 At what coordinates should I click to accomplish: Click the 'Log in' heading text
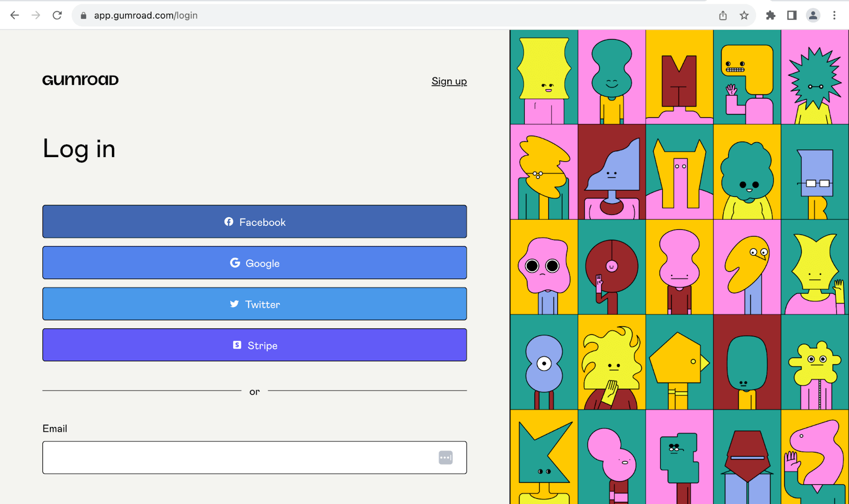79,149
